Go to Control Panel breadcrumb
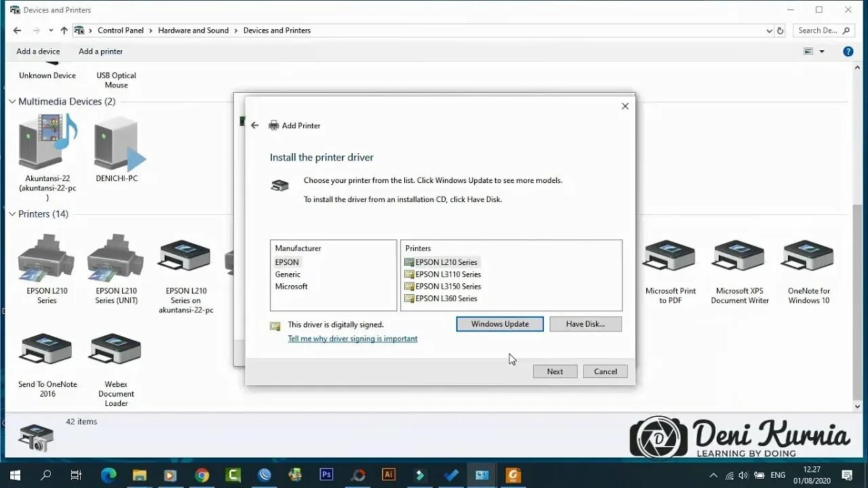Image resolution: width=868 pixels, height=488 pixels. (x=121, y=30)
